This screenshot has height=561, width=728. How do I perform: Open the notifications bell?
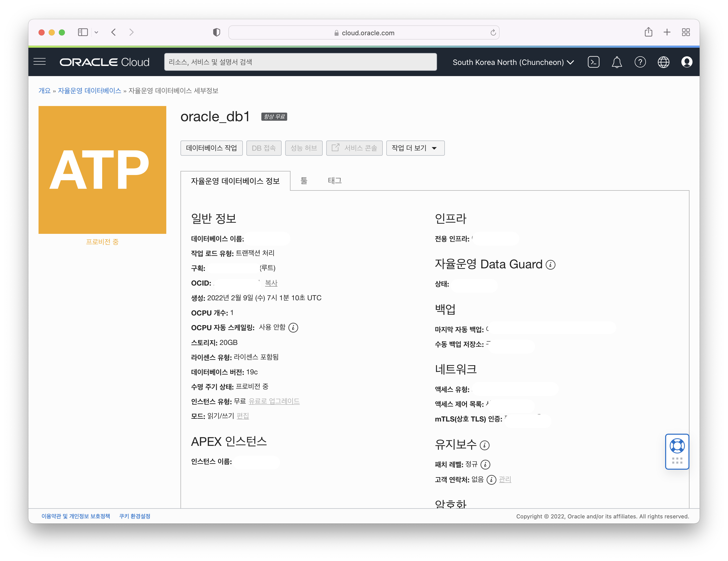pyautogui.click(x=617, y=62)
